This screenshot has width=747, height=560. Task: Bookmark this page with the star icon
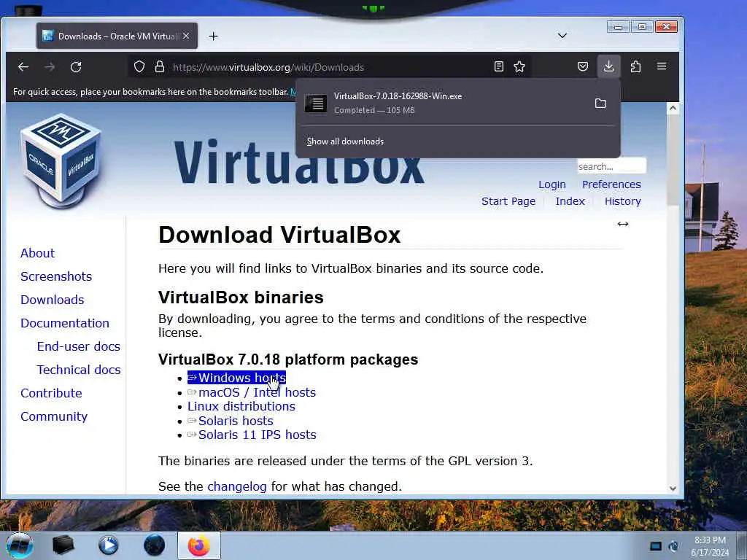tap(519, 66)
